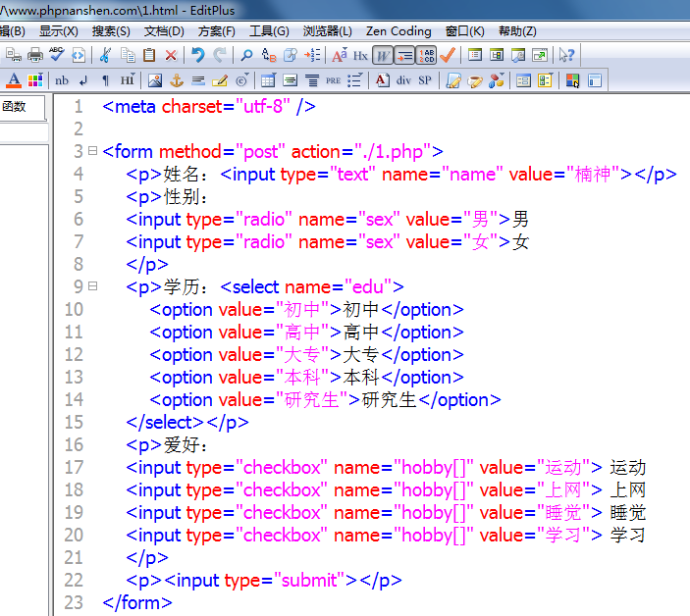This screenshot has height=616, width=690.
Task: Insert a SP span tag
Action: pyautogui.click(x=425, y=80)
